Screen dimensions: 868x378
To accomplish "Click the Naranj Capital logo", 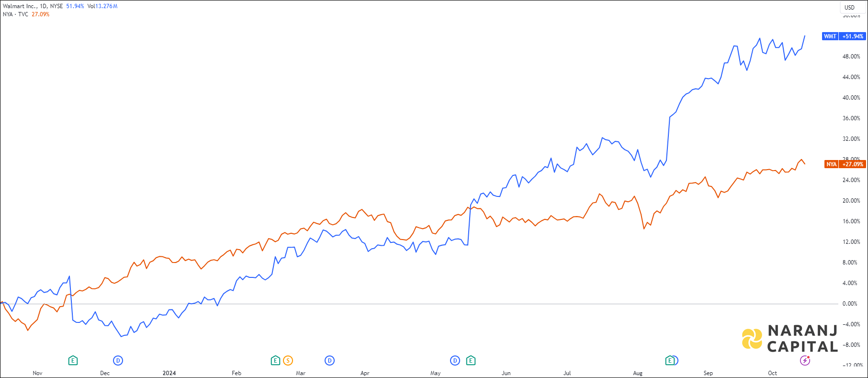I will (790, 338).
